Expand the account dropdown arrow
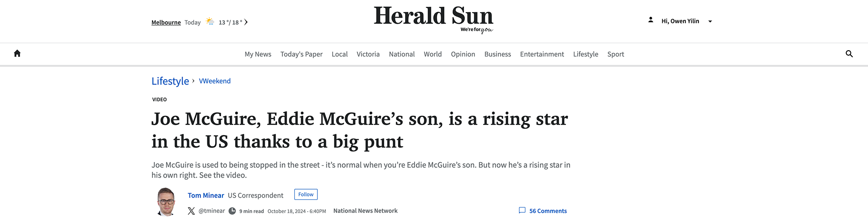This screenshot has width=868, height=223. coord(710,21)
